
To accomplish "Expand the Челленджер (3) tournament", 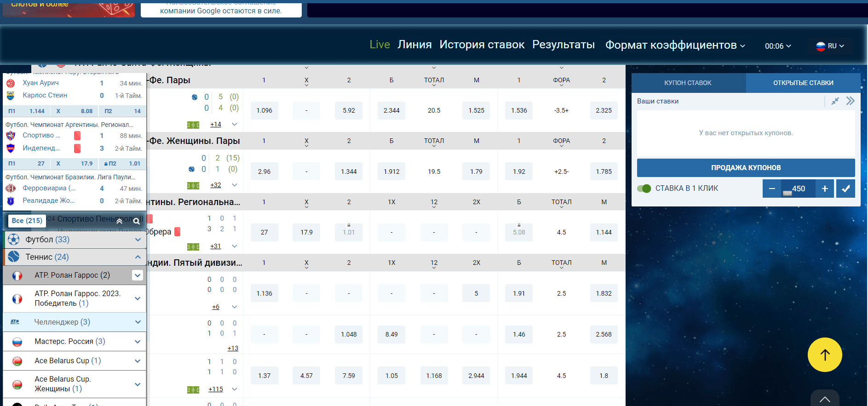I will pyautogui.click(x=138, y=322).
